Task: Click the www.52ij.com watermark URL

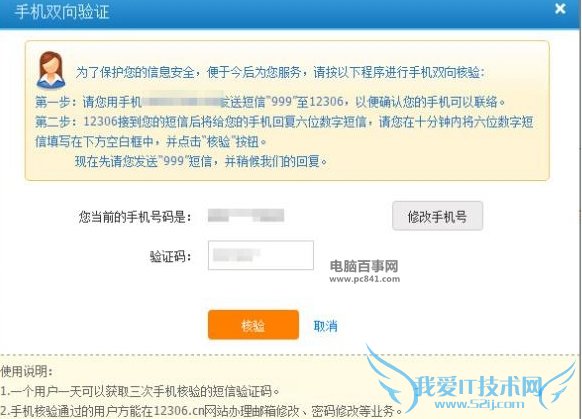Action: (480, 404)
